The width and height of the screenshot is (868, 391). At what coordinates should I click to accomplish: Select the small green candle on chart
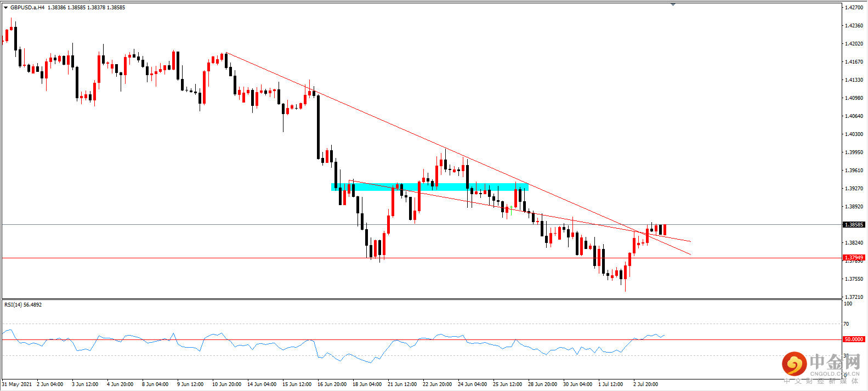tap(511, 209)
